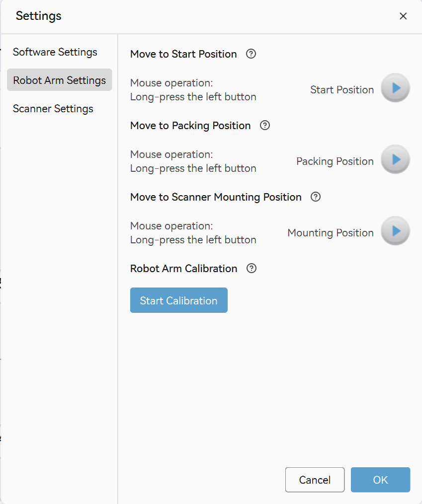
Task: Click the 'Move to Packing Position' heading
Action: (x=190, y=126)
